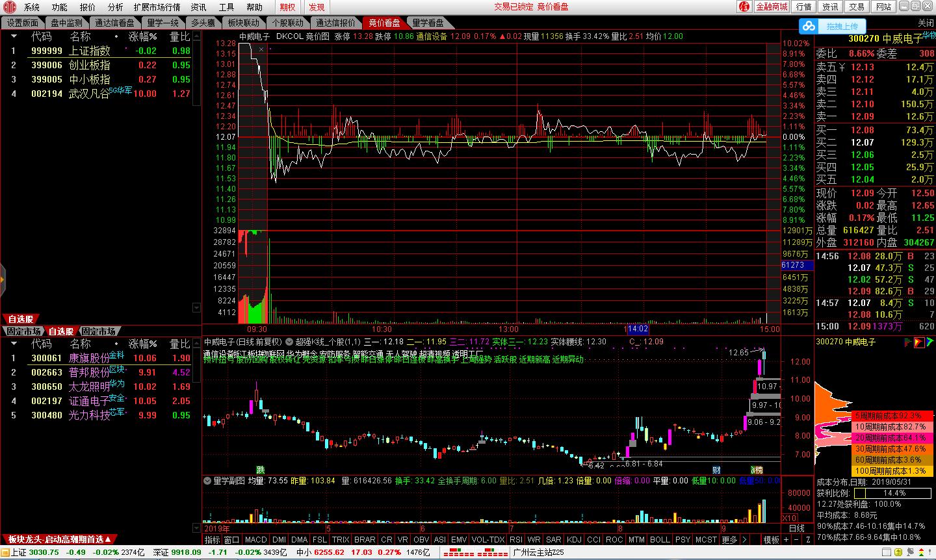The height and width of the screenshot is (560, 936).
Task: Open the 模板 template dropdown
Action: pos(772,540)
